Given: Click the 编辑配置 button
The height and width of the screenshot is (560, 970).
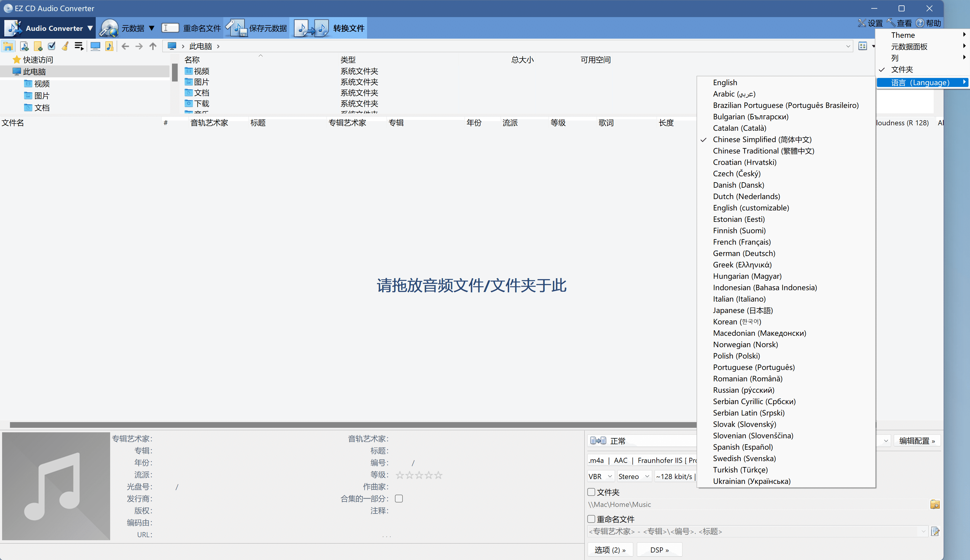Looking at the screenshot, I should click(x=917, y=441).
